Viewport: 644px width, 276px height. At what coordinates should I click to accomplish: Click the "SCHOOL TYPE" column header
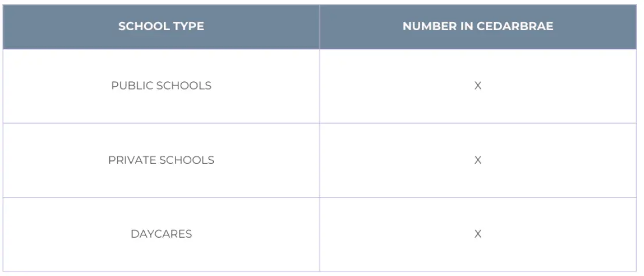(161, 28)
